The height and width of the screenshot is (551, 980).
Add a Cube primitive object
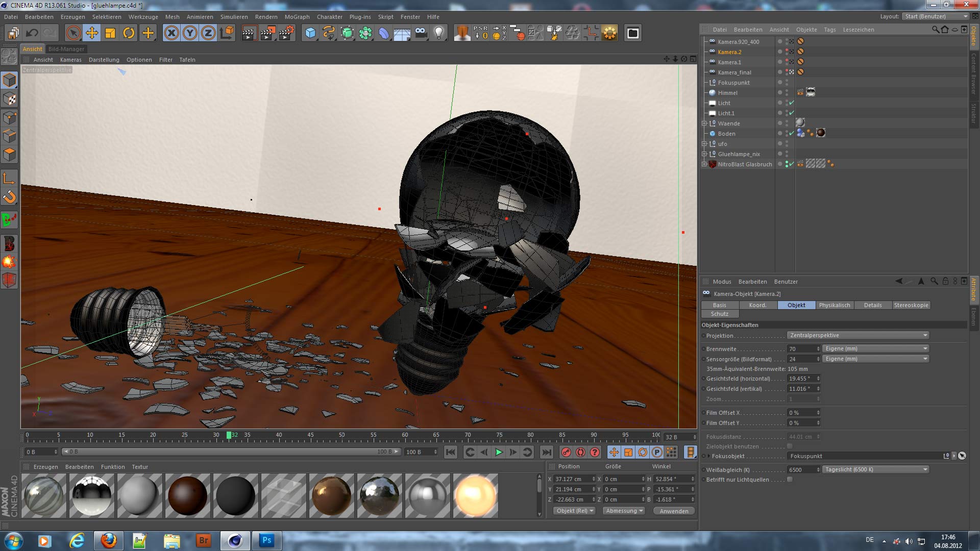(310, 33)
